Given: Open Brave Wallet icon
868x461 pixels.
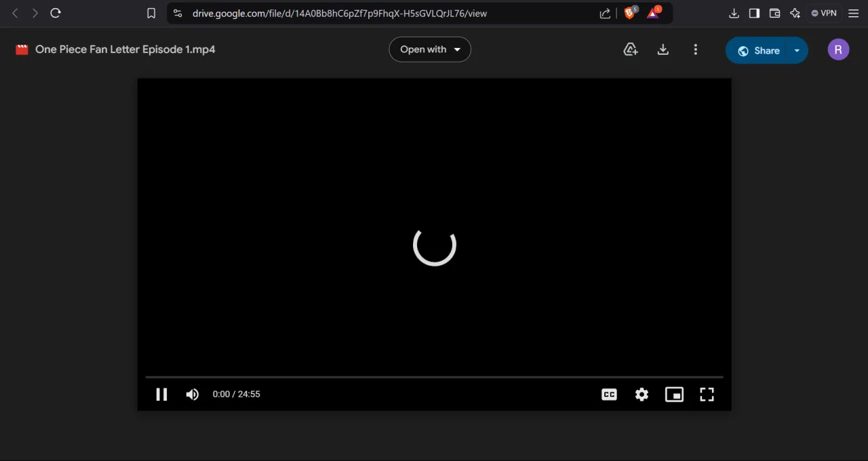Looking at the screenshot, I should click(x=774, y=13).
